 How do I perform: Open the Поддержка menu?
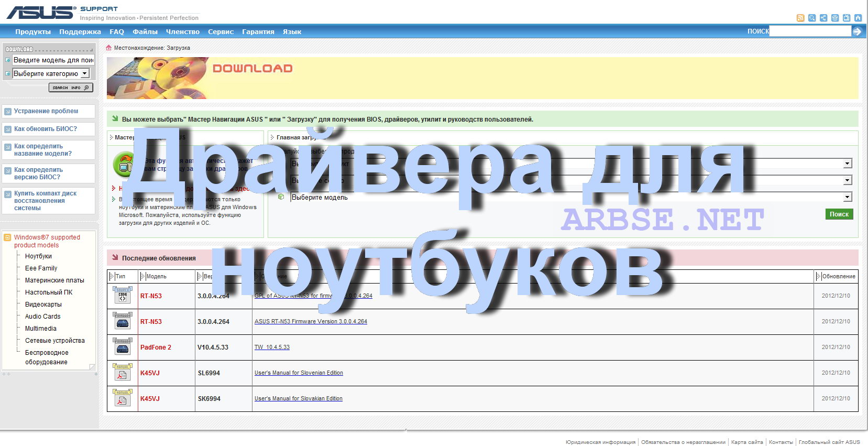(x=80, y=31)
